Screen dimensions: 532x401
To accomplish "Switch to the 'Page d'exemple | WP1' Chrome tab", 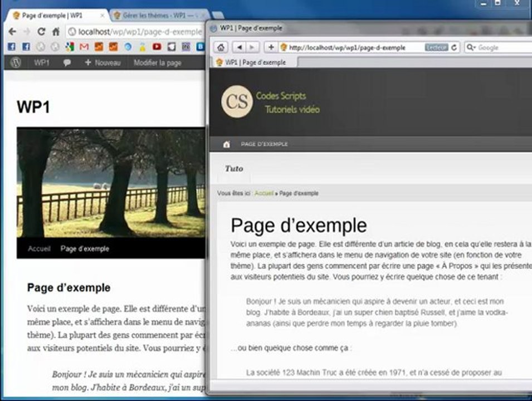I will click(57, 16).
